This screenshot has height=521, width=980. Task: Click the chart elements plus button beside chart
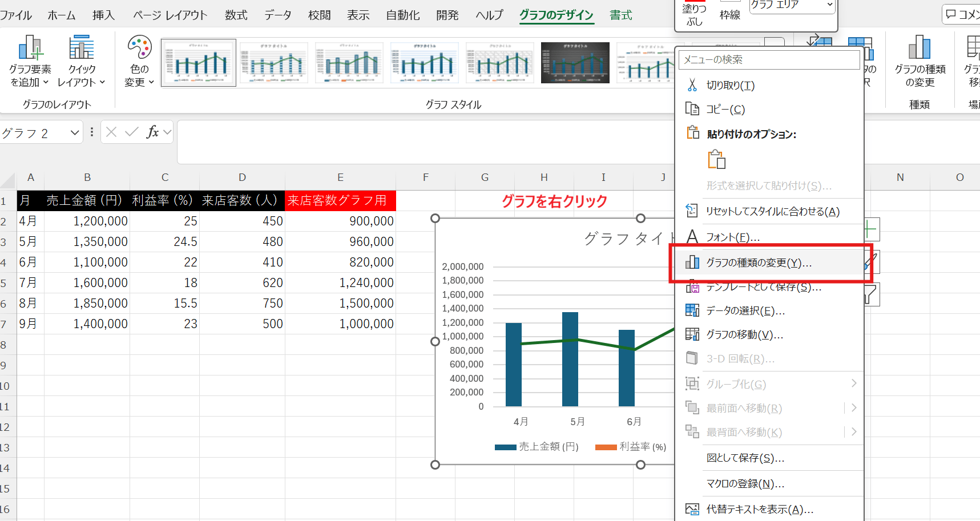pyautogui.click(x=870, y=229)
